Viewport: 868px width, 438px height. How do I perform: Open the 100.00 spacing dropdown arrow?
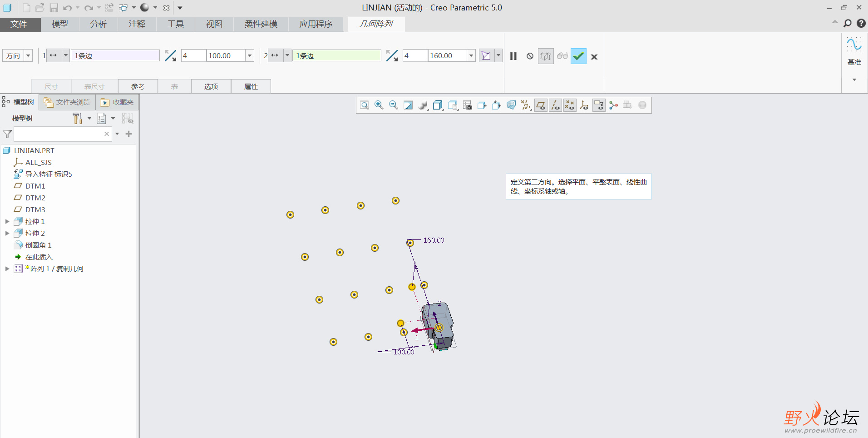pyautogui.click(x=250, y=55)
